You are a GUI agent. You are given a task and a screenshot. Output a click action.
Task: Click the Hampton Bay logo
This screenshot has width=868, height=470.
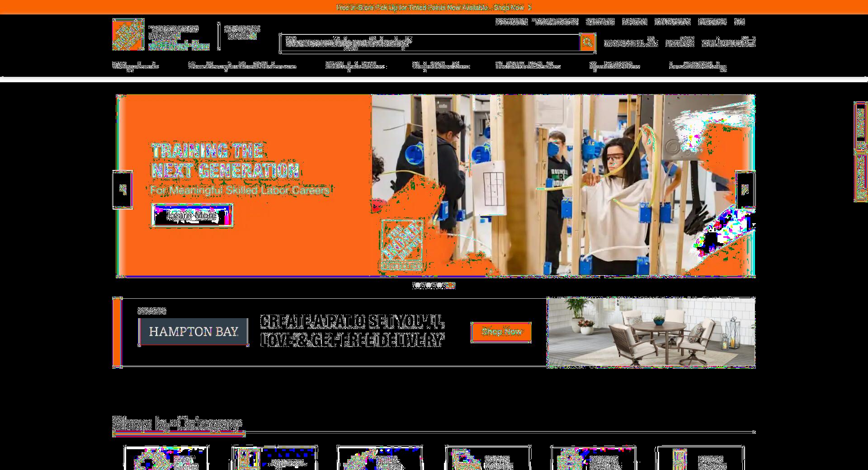coord(193,332)
